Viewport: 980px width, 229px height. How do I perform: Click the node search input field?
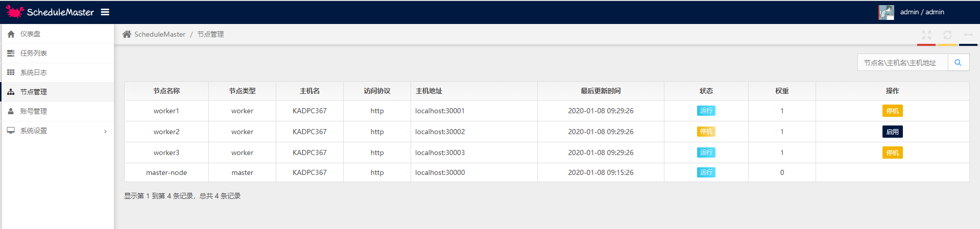902,63
